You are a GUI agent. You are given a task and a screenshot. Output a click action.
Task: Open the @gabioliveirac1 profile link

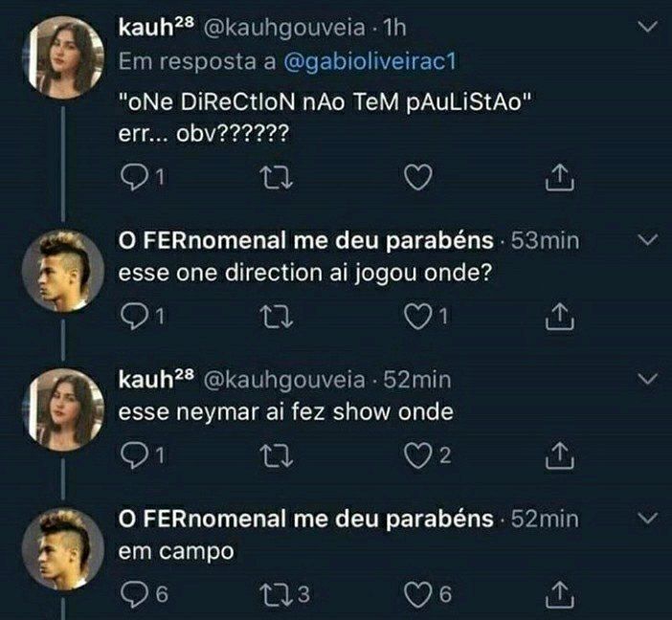point(370,61)
